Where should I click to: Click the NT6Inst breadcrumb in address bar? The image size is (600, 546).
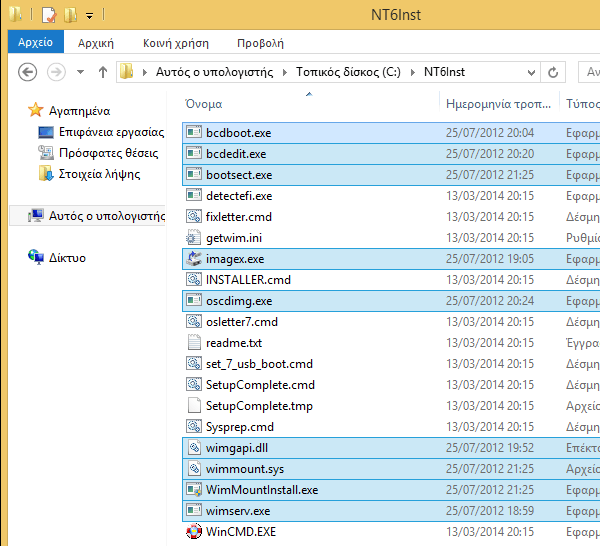click(x=444, y=72)
